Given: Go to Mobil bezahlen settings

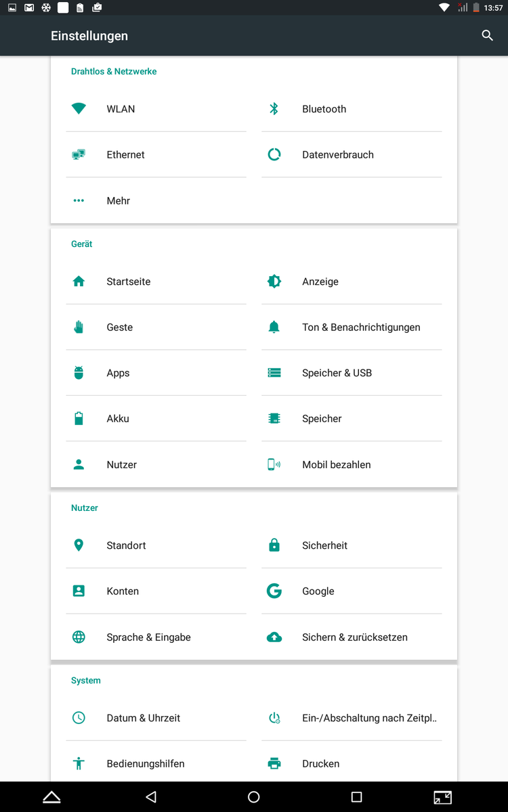Looking at the screenshot, I should [336, 465].
